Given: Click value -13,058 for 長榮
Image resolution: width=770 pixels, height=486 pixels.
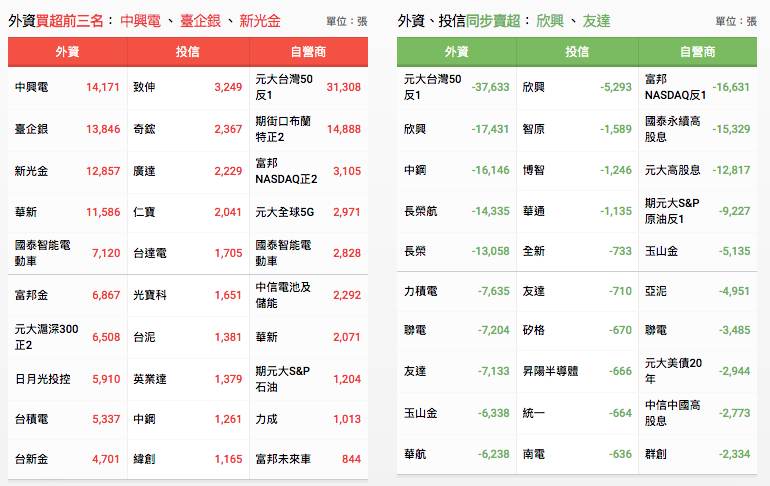Looking at the screenshot, I should [491, 251].
